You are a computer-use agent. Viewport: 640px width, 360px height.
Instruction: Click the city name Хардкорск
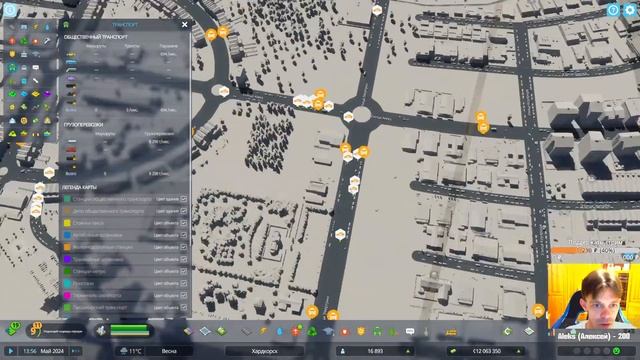(264, 351)
